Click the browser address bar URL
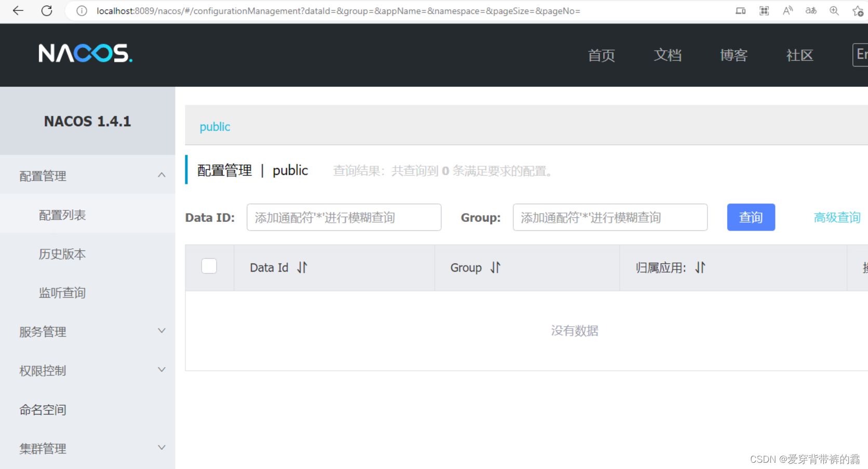868x469 pixels. [x=338, y=11]
